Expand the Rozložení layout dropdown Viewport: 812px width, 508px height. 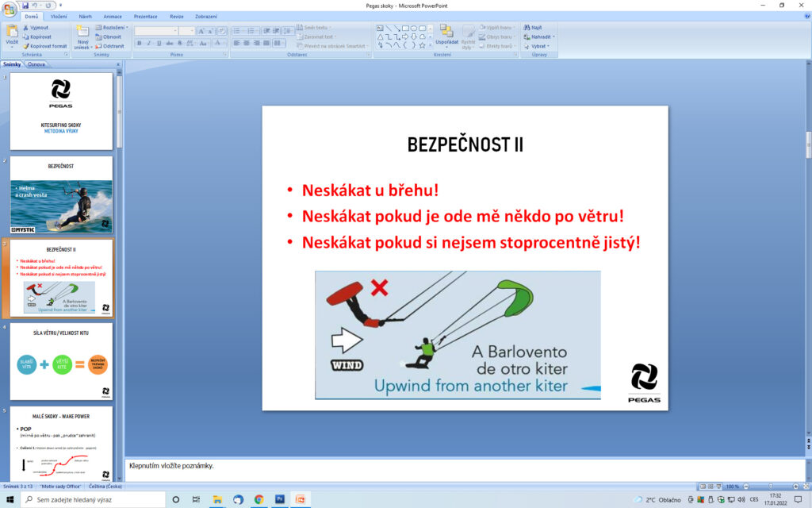112,28
